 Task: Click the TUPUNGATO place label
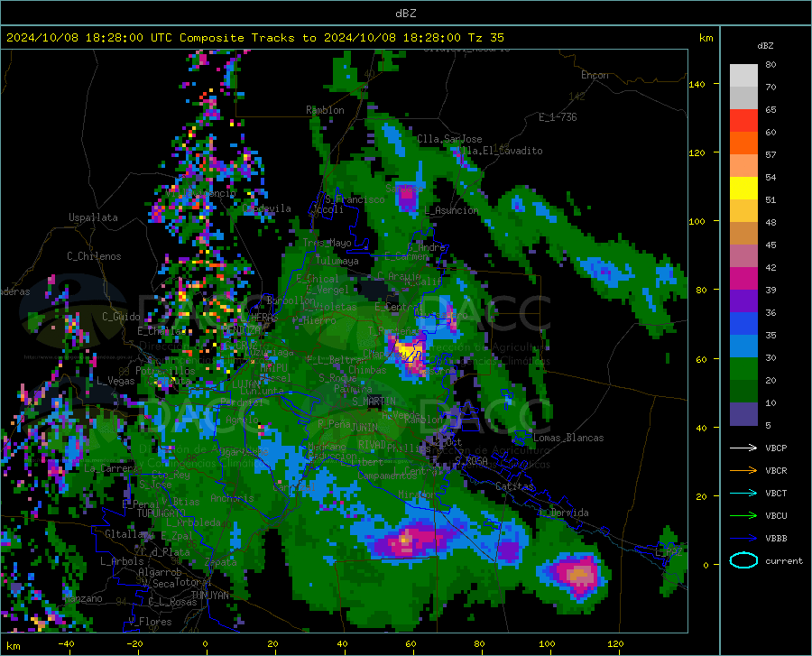161,513
